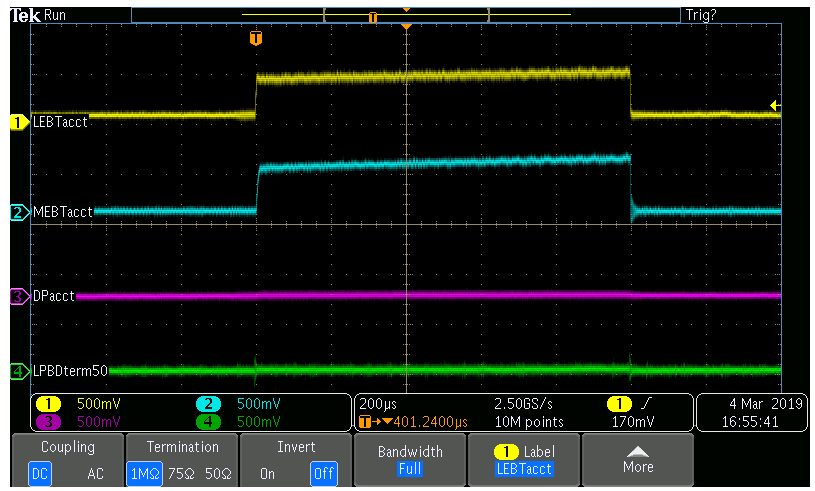Set coupling to DC
The image size is (815, 491).
tap(40, 473)
